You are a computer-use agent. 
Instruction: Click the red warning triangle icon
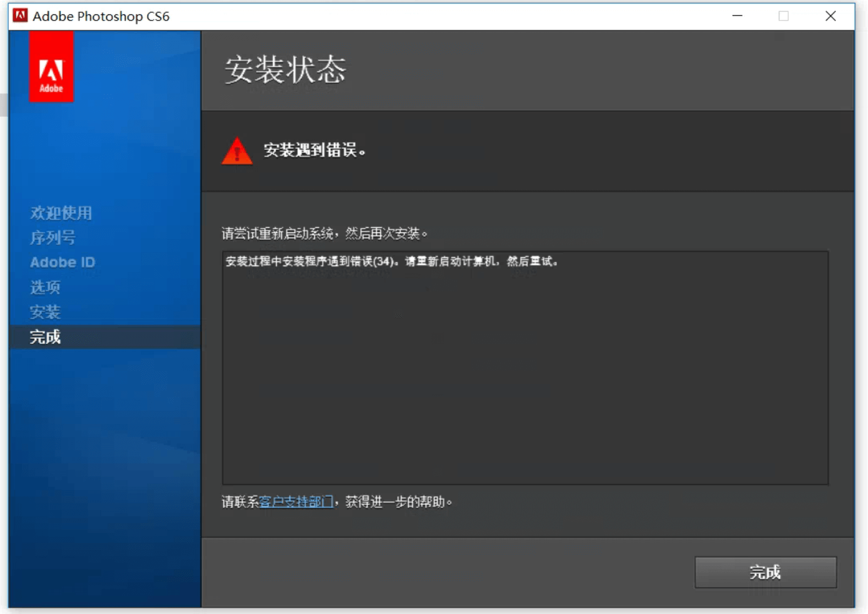tap(237, 150)
